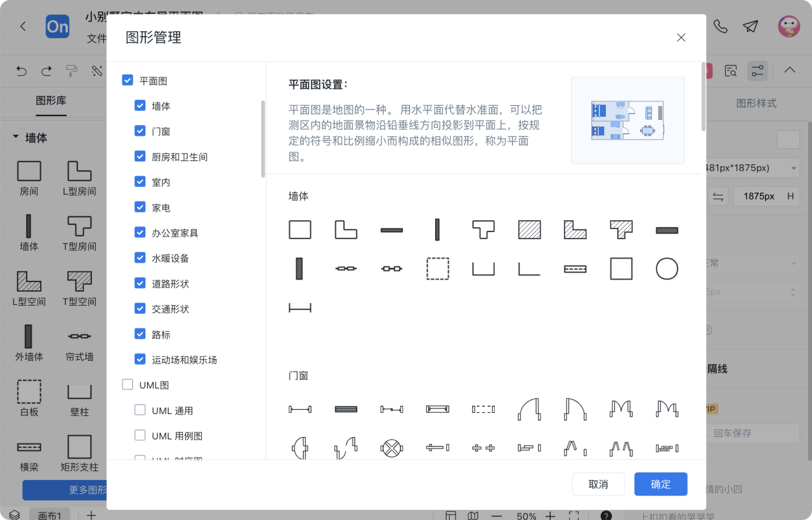
Task: Click the Undo arrow icon
Action: (21, 70)
